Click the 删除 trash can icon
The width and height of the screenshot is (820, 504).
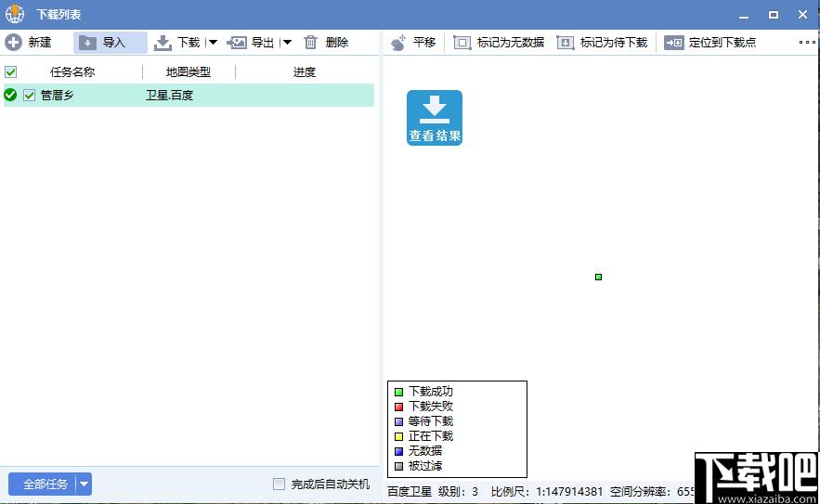pyautogui.click(x=311, y=43)
